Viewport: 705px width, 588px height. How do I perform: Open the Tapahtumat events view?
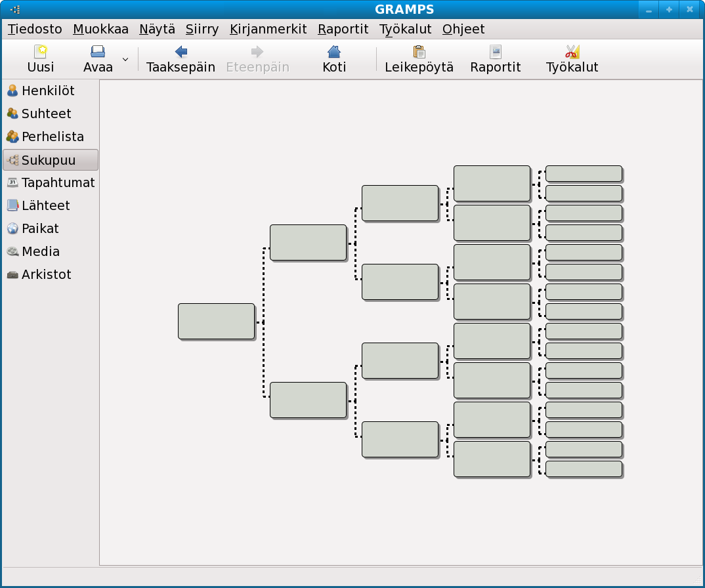(x=58, y=182)
